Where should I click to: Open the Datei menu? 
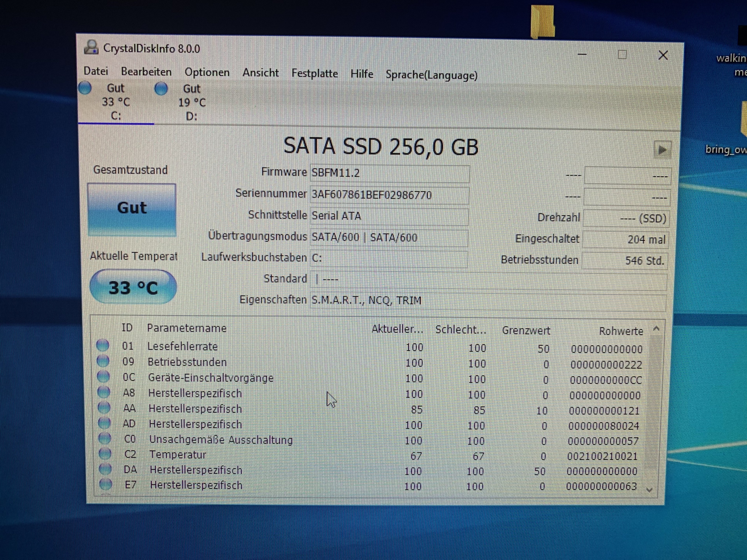96,71
